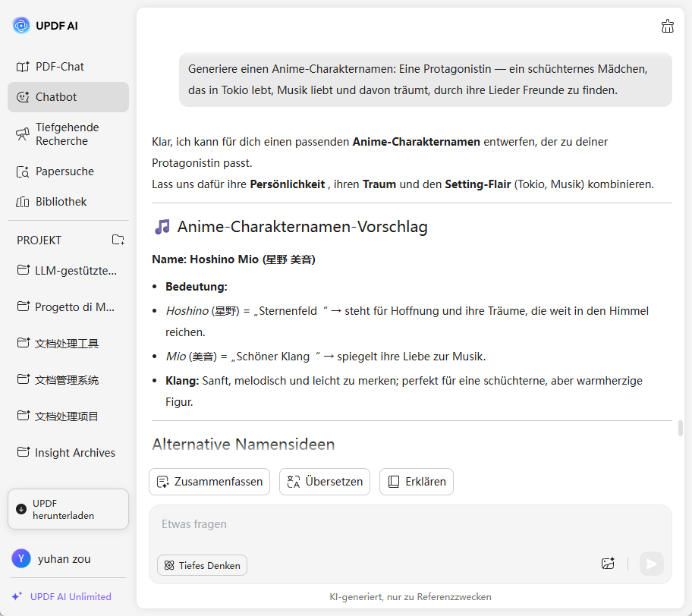The image size is (692, 616).
Task: Click the Übersetzen translate icon
Action: (294, 482)
